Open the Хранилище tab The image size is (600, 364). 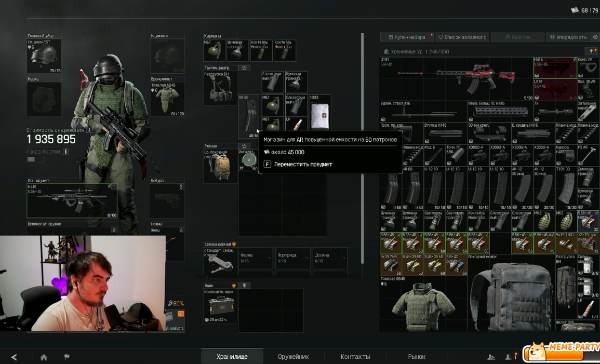(x=232, y=357)
